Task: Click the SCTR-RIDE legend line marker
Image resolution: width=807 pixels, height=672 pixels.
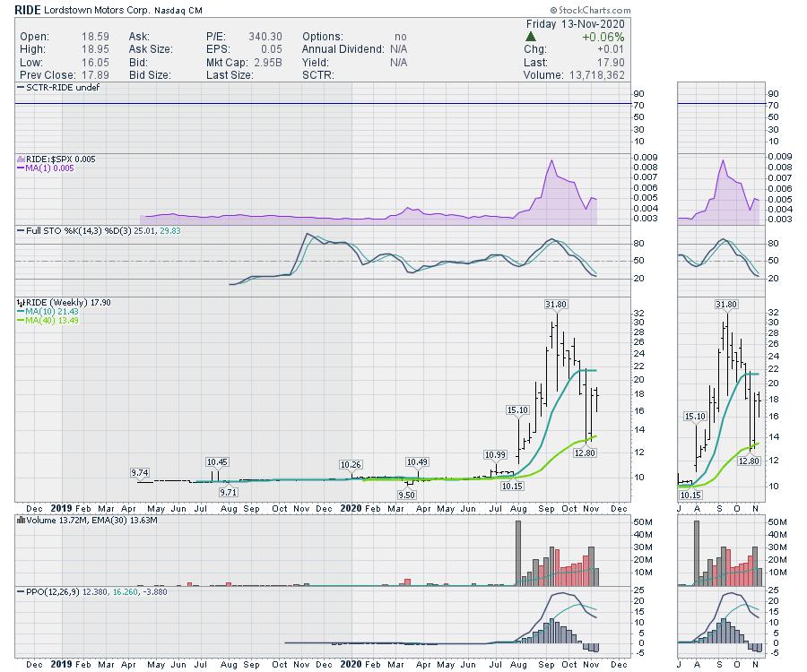Action: 20,89
